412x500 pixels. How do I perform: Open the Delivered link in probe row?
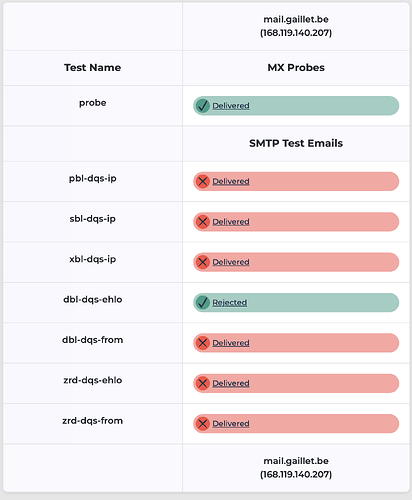point(231,106)
